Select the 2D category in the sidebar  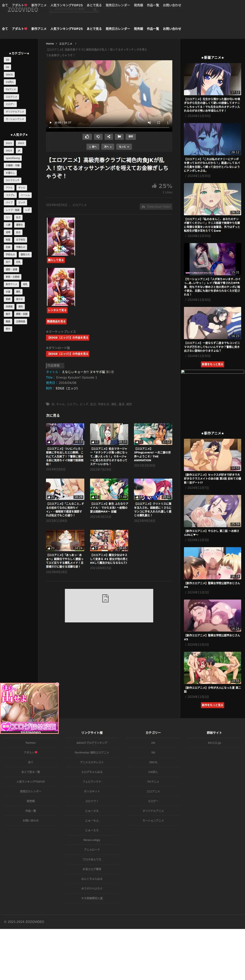7,60
